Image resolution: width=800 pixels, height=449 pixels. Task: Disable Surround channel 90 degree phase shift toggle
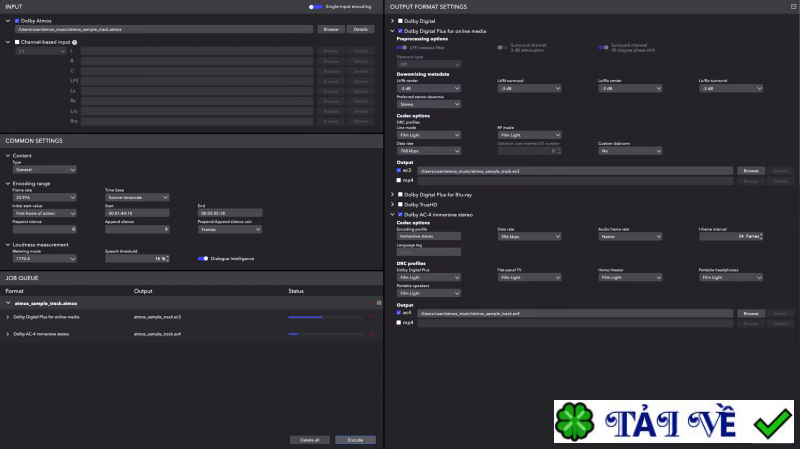(603, 47)
